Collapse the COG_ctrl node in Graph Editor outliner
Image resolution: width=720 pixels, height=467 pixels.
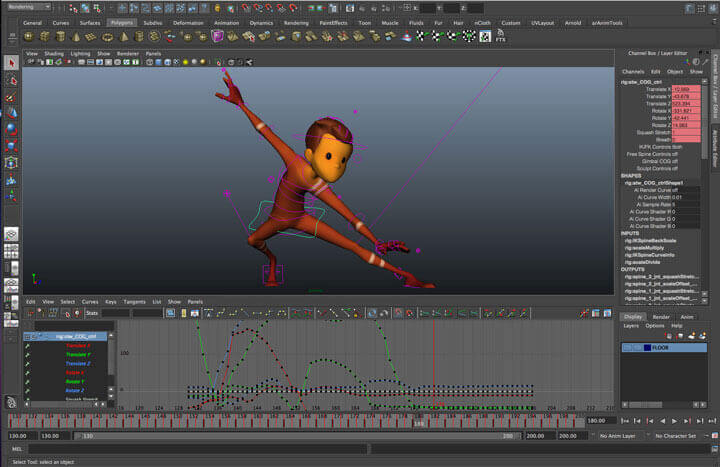(28, 337)
